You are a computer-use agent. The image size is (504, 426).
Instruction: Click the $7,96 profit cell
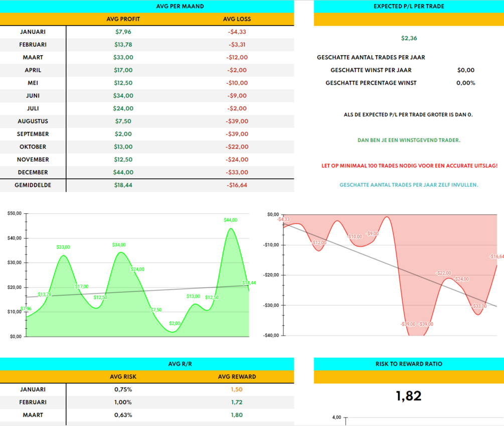[123, 32]
